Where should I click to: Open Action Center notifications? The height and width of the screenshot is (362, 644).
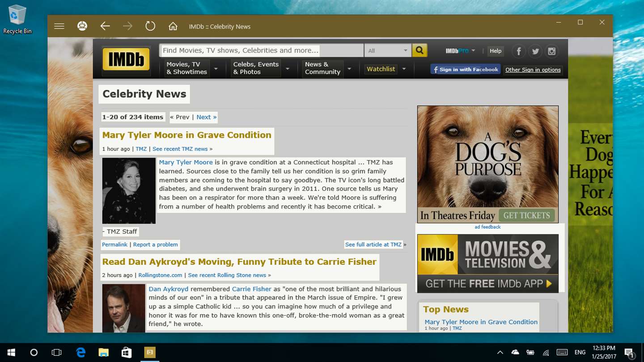(629, 353)
